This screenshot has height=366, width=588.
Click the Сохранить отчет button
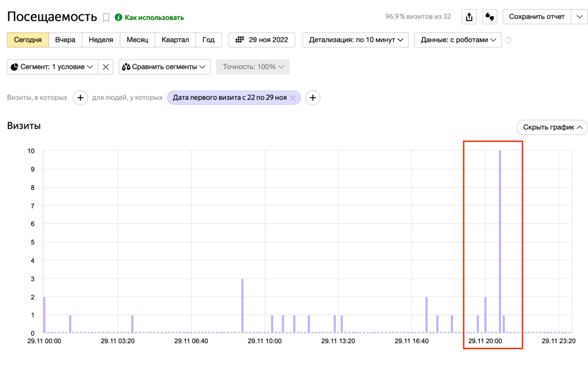[537, 17]
